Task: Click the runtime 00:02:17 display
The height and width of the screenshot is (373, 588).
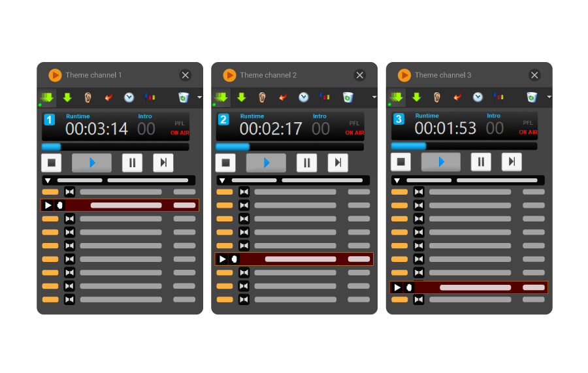Action: [x=270, y=129]
